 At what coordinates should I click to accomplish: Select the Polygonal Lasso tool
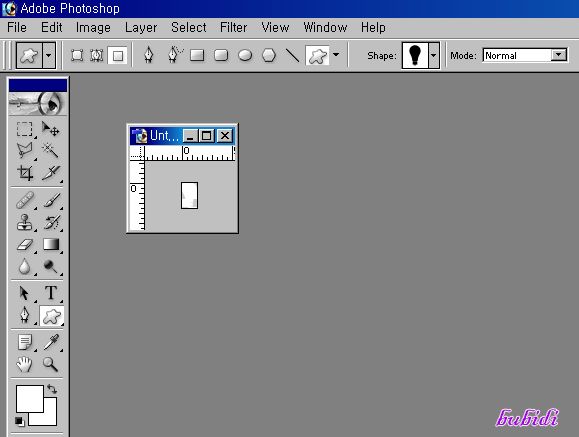[24, 150]
